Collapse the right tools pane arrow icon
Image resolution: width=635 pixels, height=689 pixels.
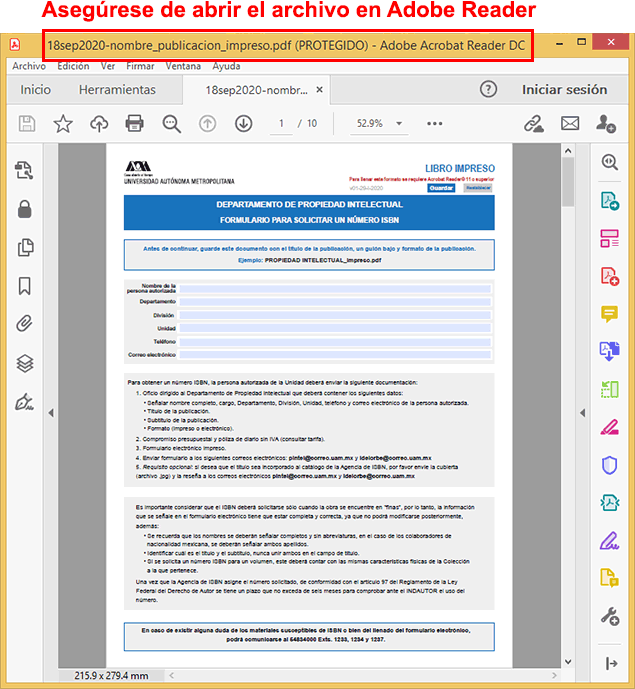611,663
